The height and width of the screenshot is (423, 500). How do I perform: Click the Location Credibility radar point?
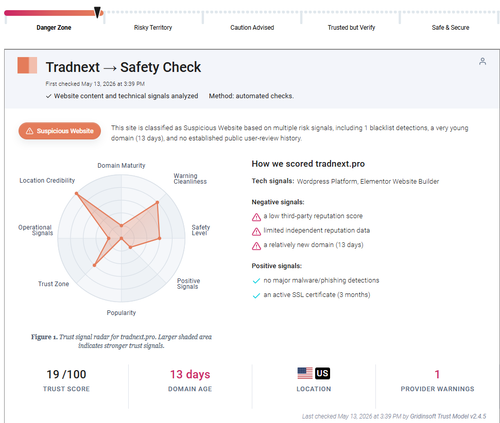(76, 193)
